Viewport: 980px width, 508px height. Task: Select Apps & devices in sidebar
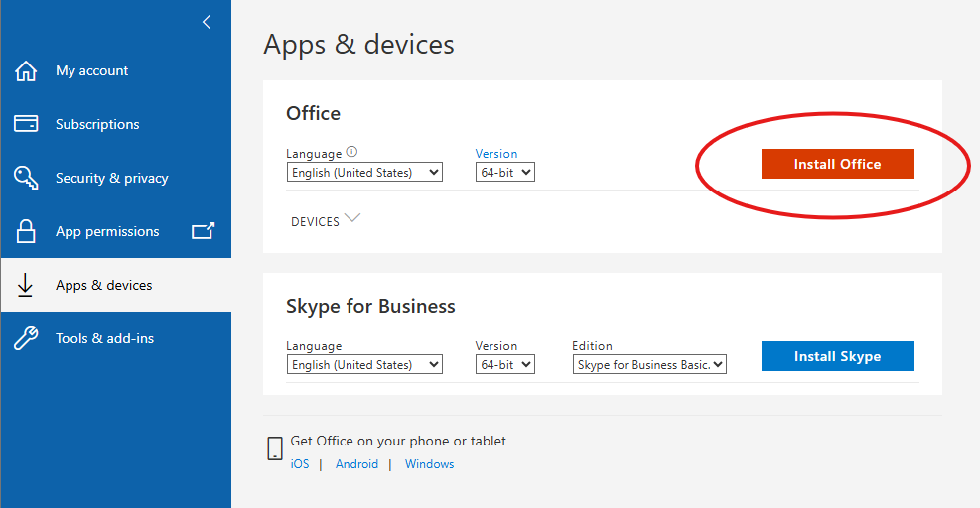pyautogui.click(x=116, y=285)
